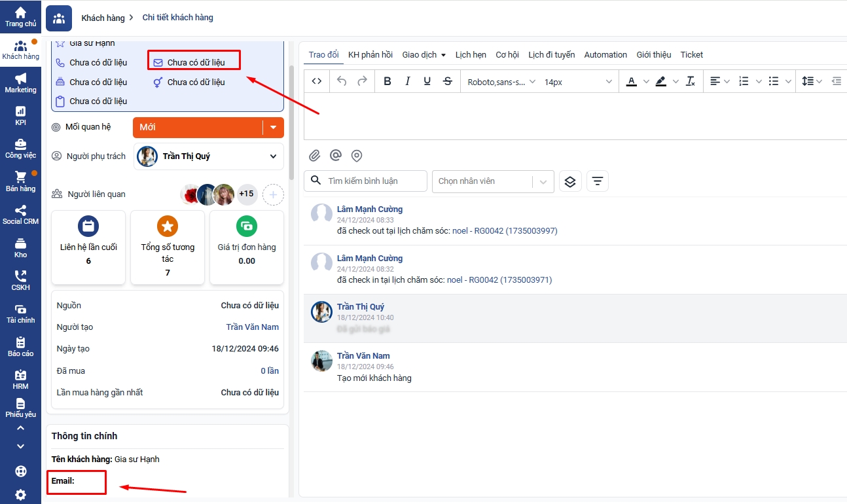
Task: Open Social CRM in the sidebar
Action: [20, 214]
